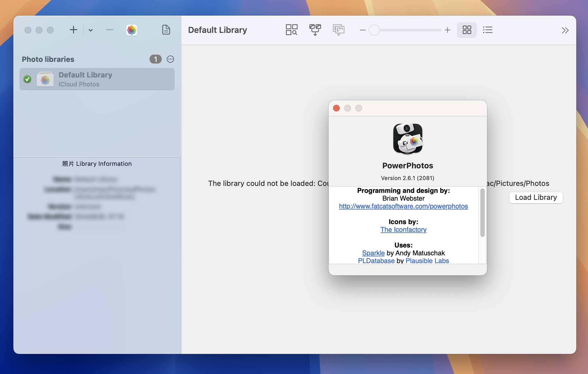Open the add library dropdown chevron

pyautogui.click(x=90, y=30)
